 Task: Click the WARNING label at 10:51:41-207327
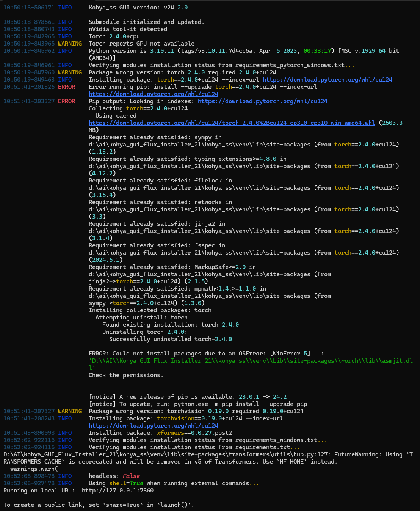point(70,411)
